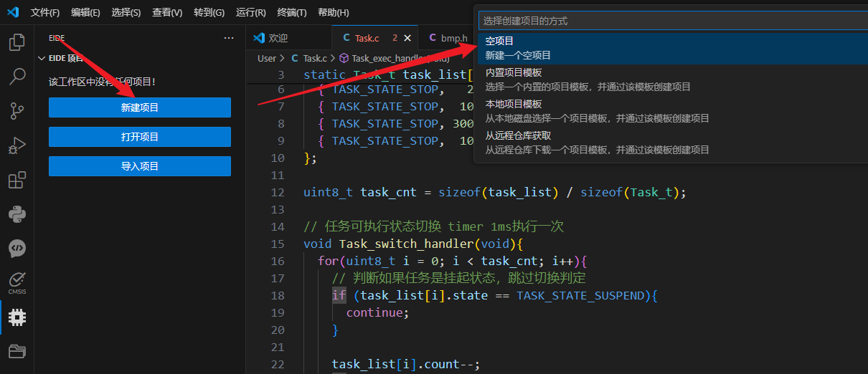The width and height of the screenshot is (868, 374).
Task: Click the VS Code logo in title bar
Action: pos(12,12)
